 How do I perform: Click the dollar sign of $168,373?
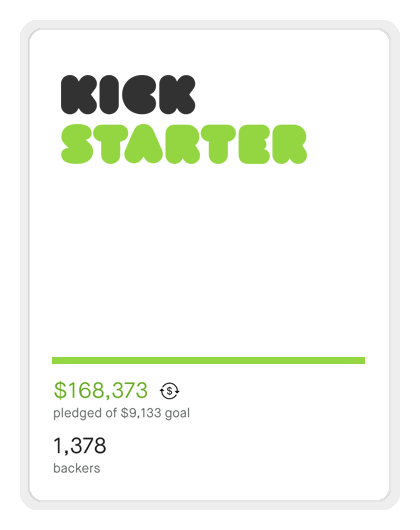click(x=60, y=390)
